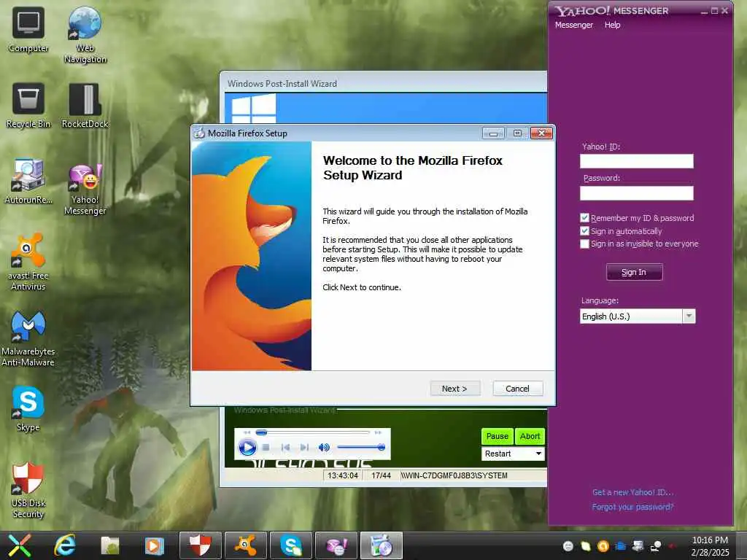Click the Start button on the taskbar
Image resolution: width=747 pixels, height=560 pixels.
(x=19, y=545)
